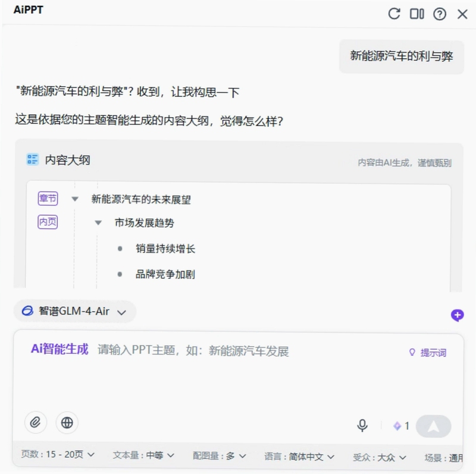Open the 配图量 多 dropdown
The width and height of the screenshot is (476, 474).
tap(219, 456)
